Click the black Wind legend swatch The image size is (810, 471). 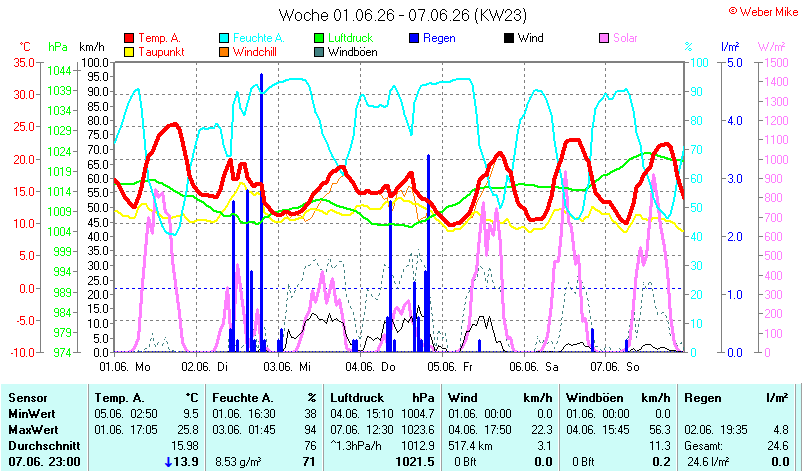point(509,38)
